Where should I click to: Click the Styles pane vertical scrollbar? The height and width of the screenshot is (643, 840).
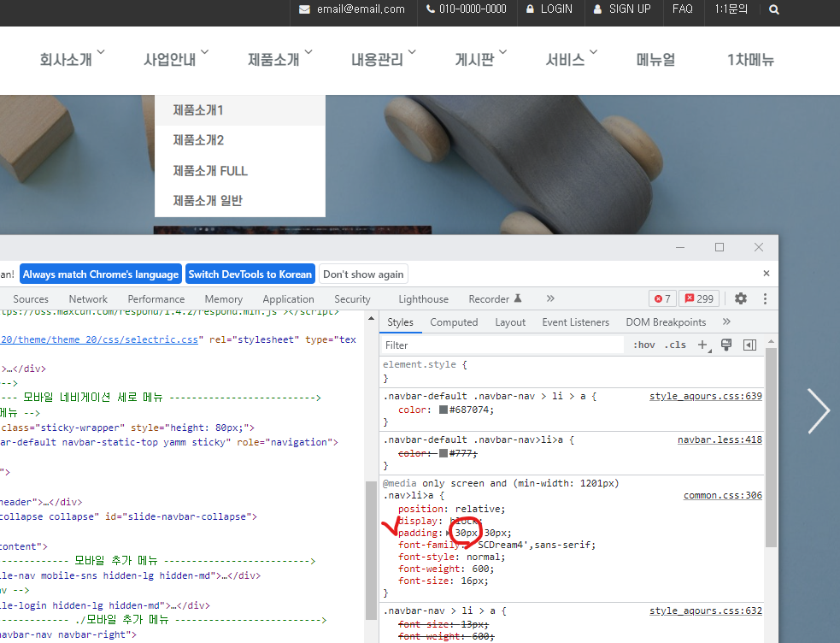(x=771, y=447)
